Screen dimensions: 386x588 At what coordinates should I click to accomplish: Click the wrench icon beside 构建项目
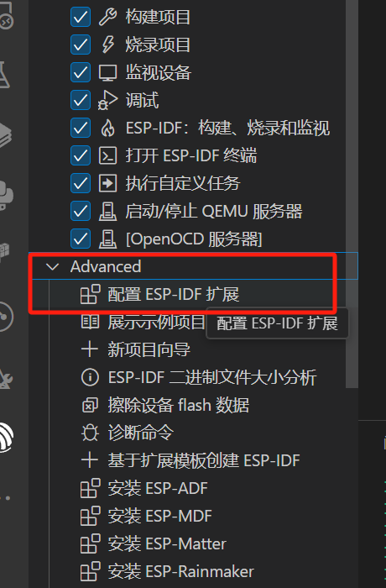[x=107, y=18]
